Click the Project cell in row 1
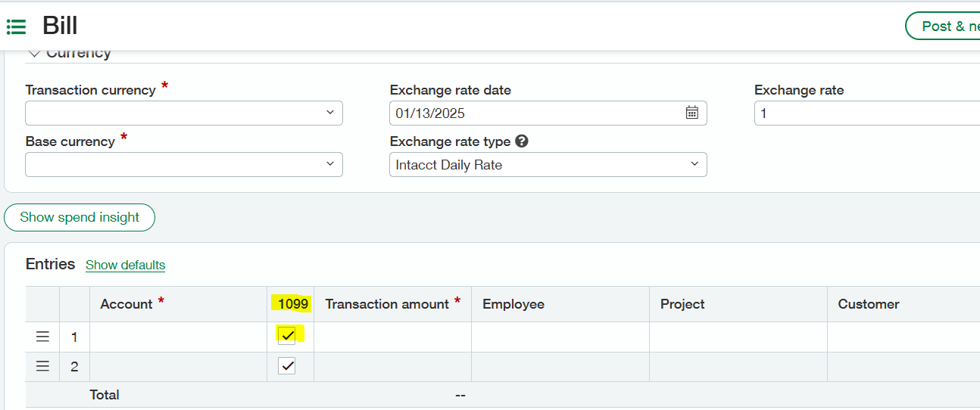Viewport: 980px width, 410px height. 738,337
